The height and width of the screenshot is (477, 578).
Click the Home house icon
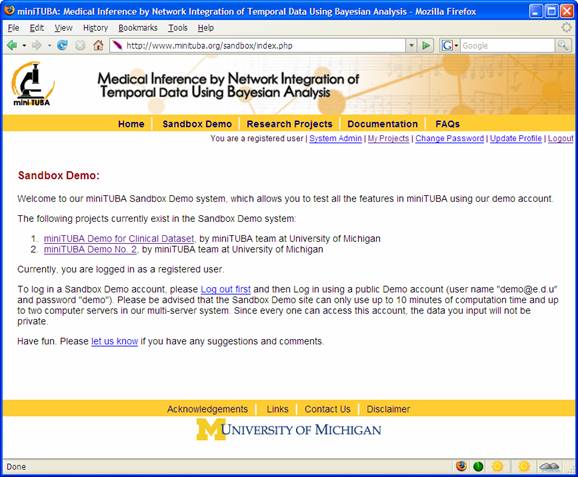pyautogui.click(x=98, y=46)
